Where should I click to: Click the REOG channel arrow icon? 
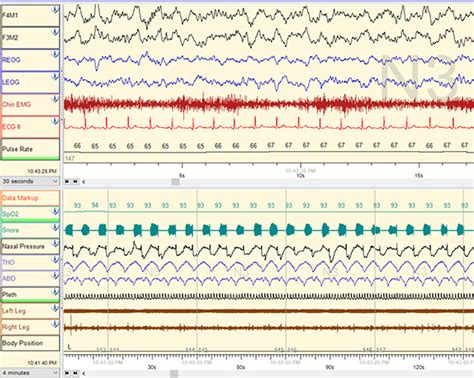point(55,54)
